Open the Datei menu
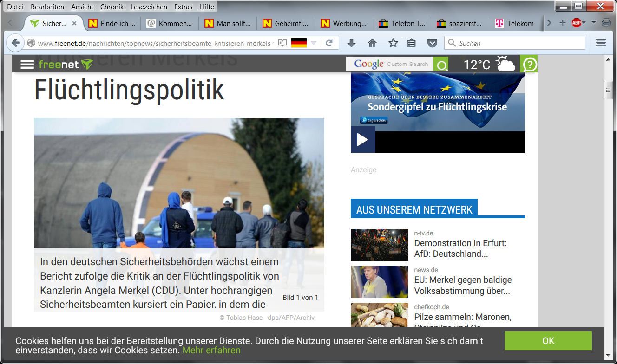The image size is (617, 364). (15, 7)
